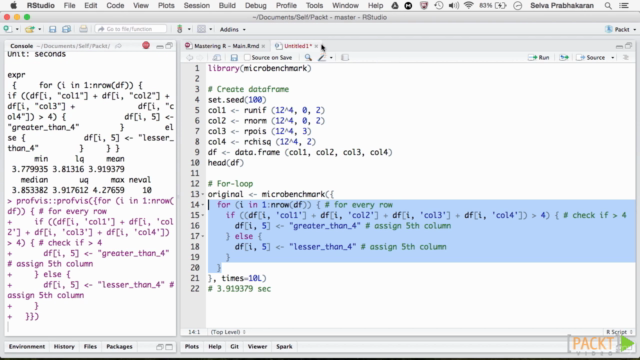This screenshot has width=640, height=360.
Task: Open the Wi-Fi status menu
Action: pyautogui.click(x=468, y=6)
